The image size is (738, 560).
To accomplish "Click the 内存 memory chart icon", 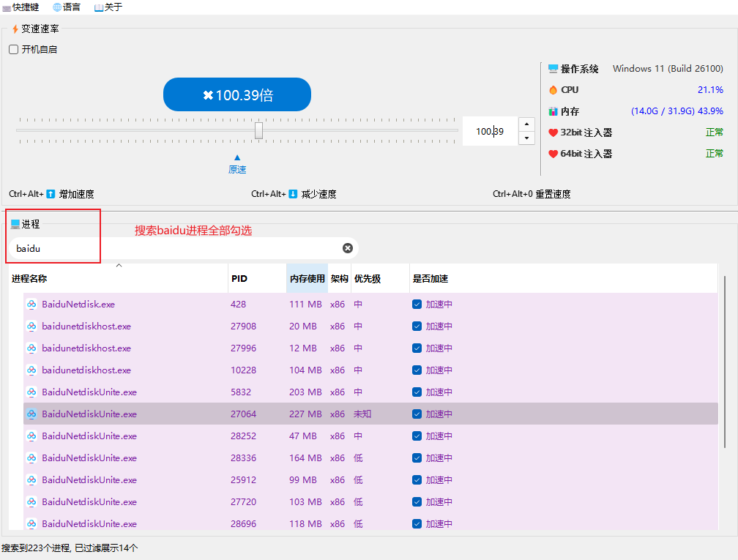I will (553, 111).
